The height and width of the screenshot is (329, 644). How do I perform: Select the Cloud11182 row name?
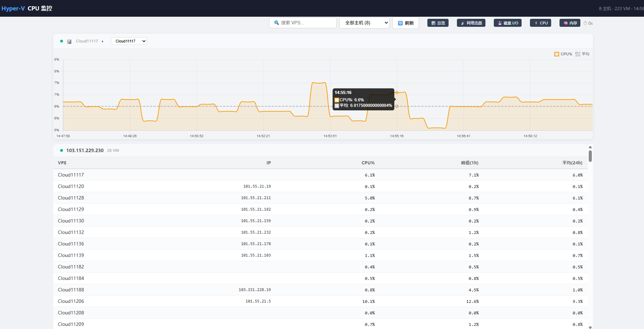pos(71,267)
